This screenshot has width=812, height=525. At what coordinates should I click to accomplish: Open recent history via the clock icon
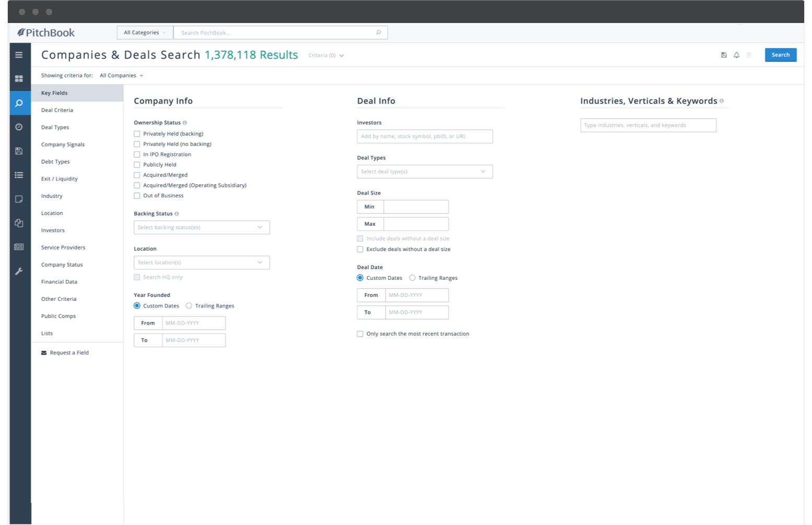click(x=19, y=127)
